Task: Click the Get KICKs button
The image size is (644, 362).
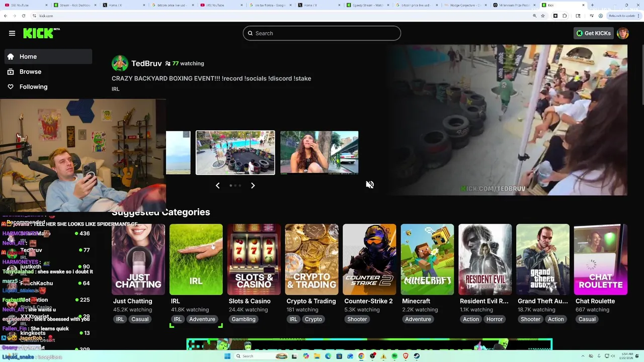Action: [594, 33]
